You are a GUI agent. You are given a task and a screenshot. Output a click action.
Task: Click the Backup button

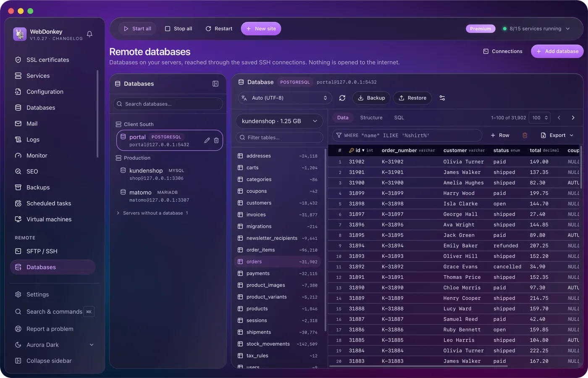pos(371,98)
